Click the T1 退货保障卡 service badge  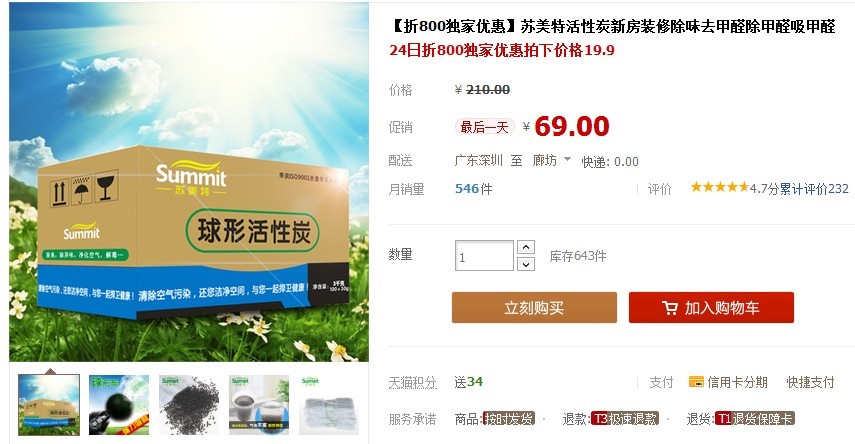point(755,418)
